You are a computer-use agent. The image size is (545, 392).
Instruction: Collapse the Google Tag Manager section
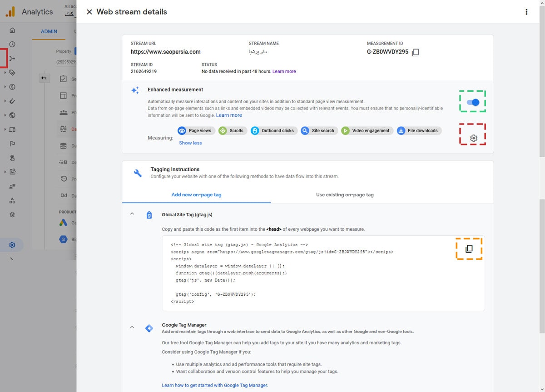(x=132, y=327)
